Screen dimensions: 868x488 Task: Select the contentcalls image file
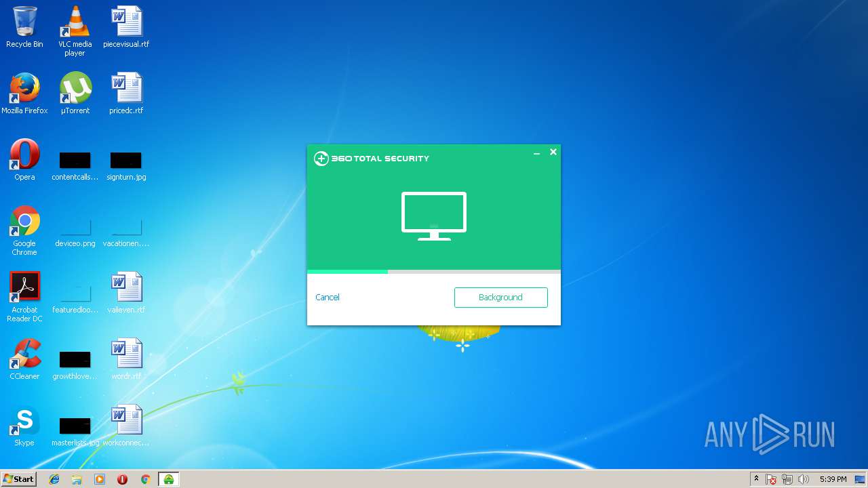click(75, 166)
